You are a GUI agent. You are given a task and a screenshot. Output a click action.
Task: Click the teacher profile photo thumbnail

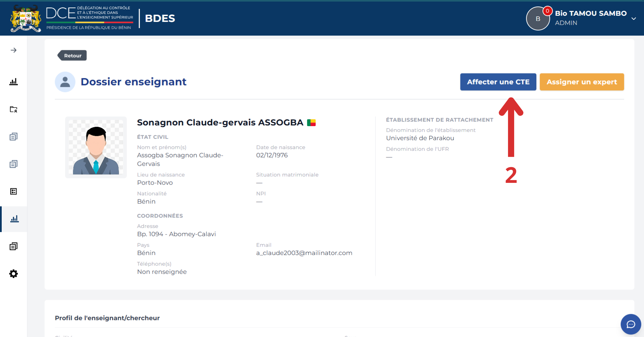tap(96, 147)
